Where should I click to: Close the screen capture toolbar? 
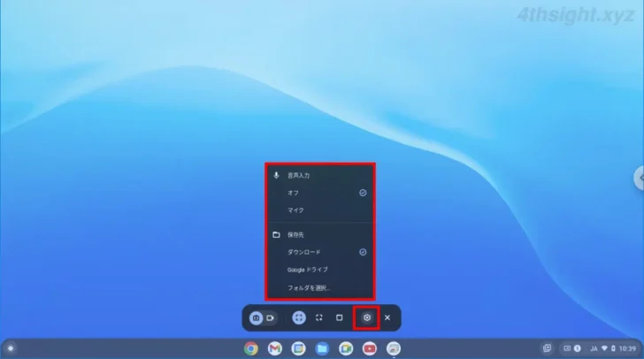tap(387, 317)
